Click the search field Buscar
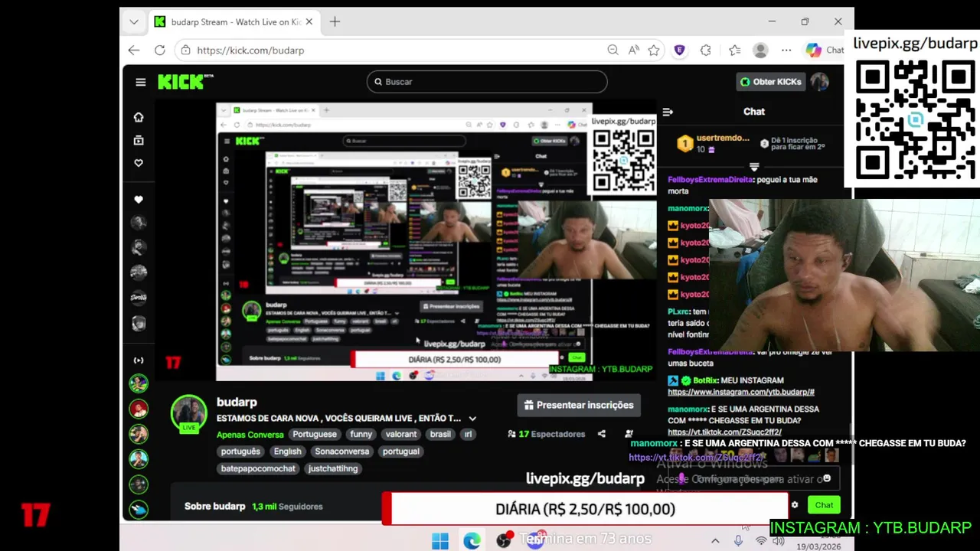The image size is (980, 551). click(x=487, y=82)
